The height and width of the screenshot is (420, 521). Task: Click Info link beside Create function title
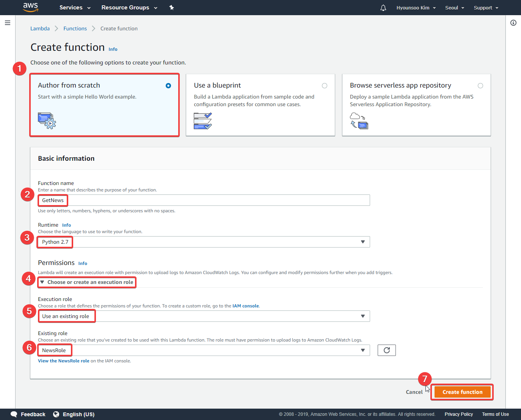point(113,49)
